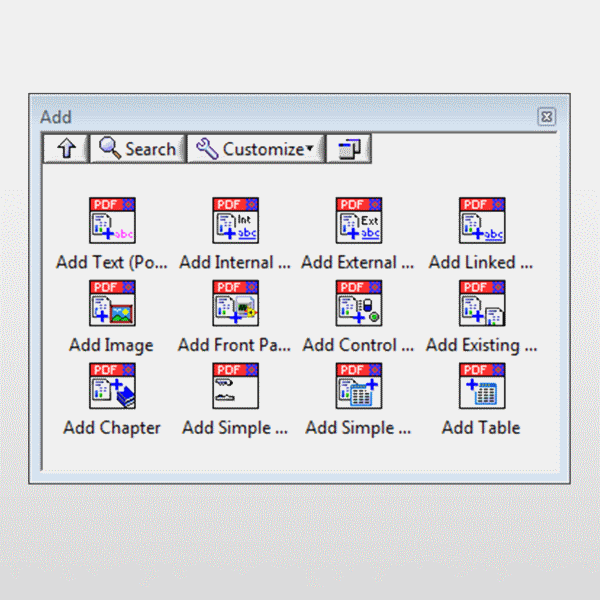Select the Add Control icon
This screenshot has height=600, width=600.
(x=359, y=303)
